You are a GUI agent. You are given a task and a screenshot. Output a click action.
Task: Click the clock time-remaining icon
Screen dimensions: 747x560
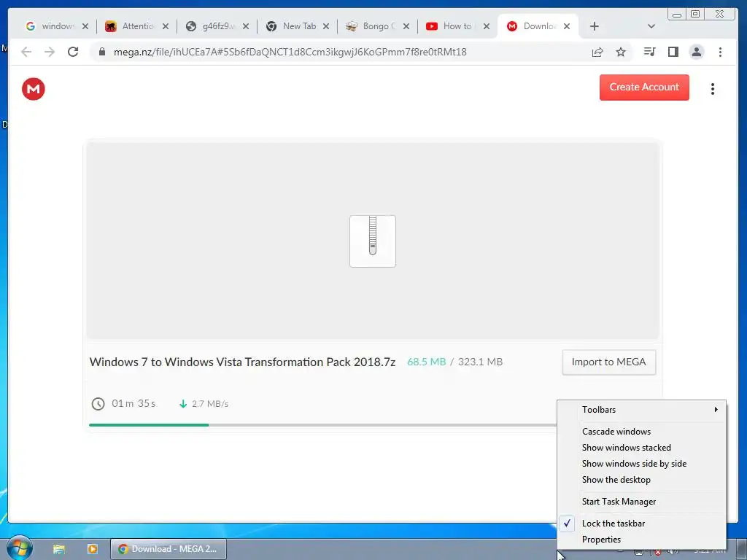(98, 404)
